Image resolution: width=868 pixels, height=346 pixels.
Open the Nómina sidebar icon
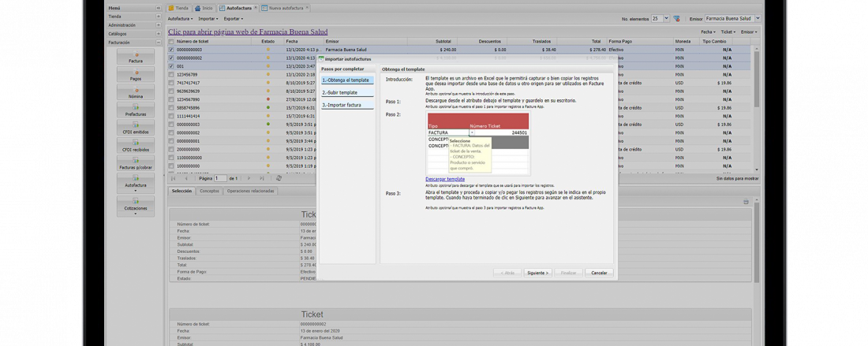point(136,93)
